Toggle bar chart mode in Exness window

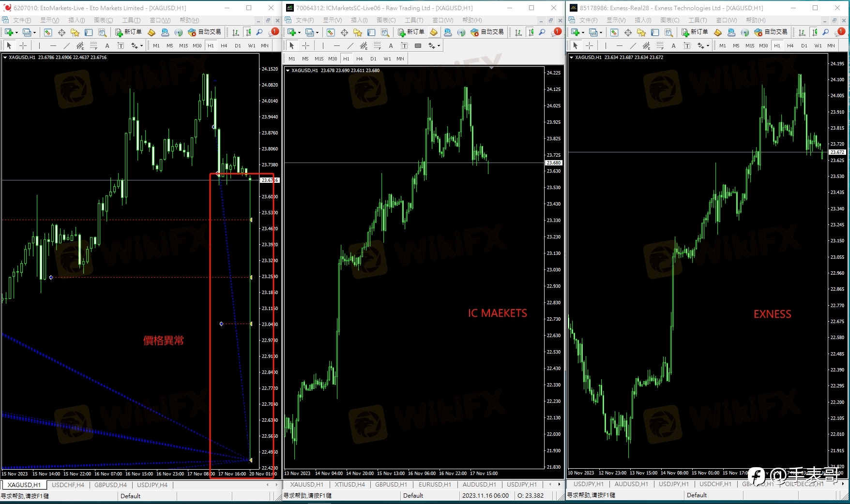tap(802, 32)
